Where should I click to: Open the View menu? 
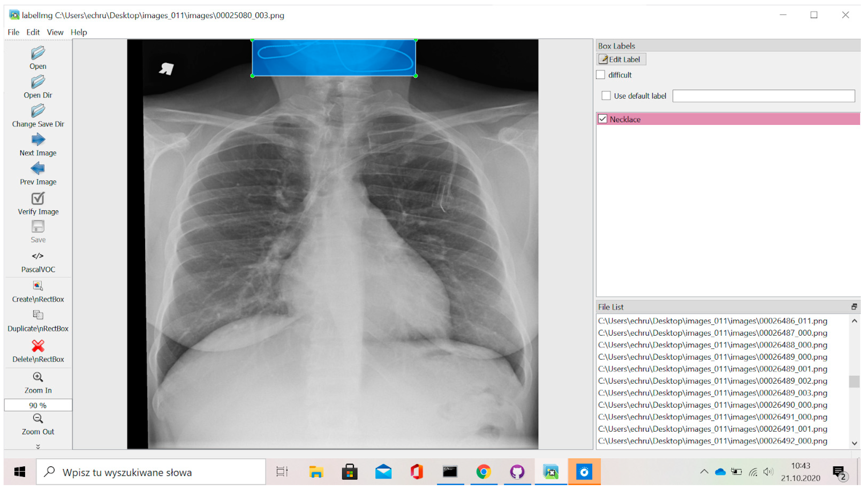tap(55, 32)
